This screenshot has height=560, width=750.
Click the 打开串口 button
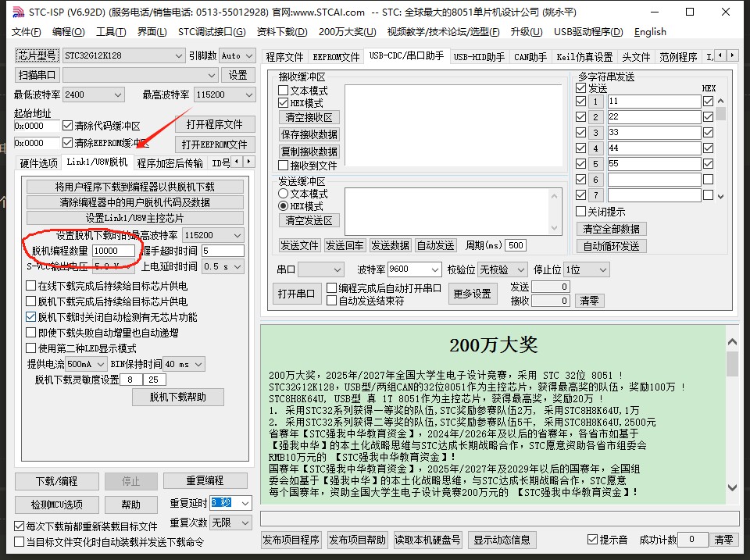[297, 293]
